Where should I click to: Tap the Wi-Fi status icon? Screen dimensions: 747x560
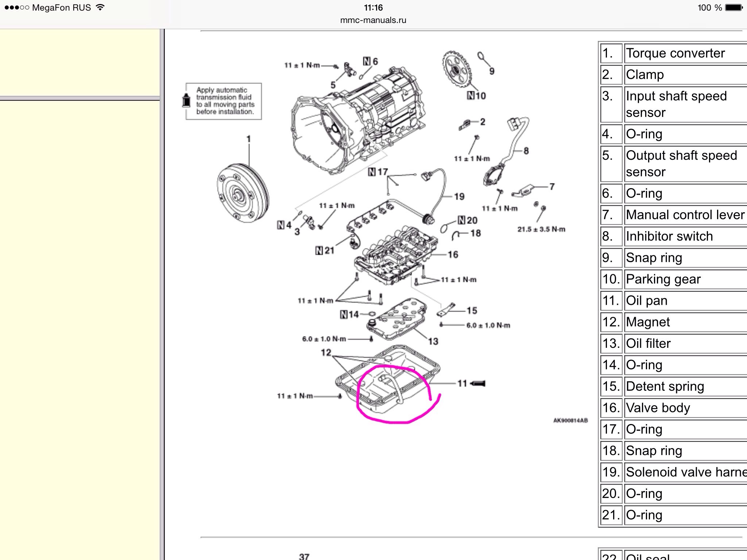pyautogui.click(x=100, y=7)
